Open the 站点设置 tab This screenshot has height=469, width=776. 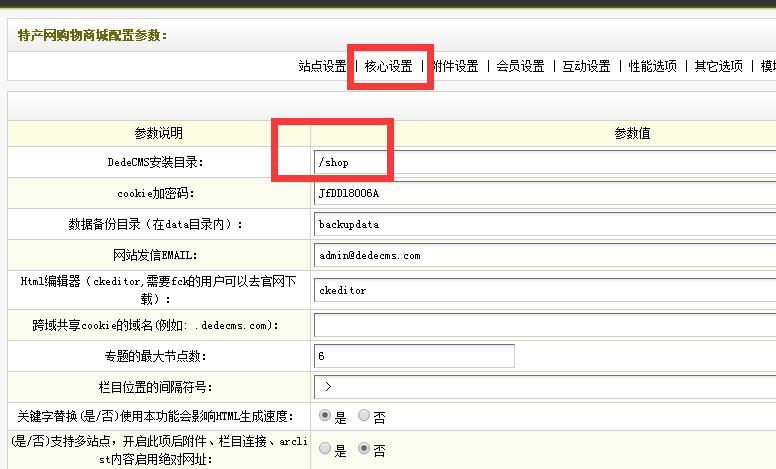[x=322, y=66]
